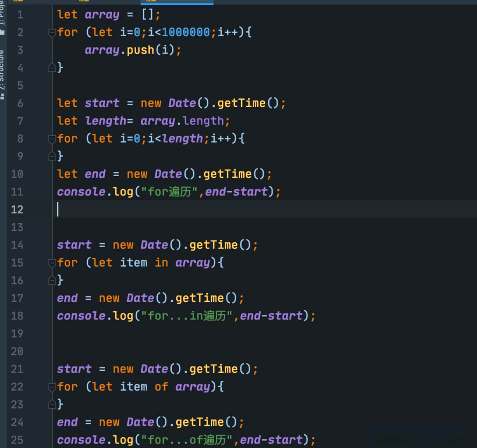Click the fold end marker on line 16

click(x=52, y=280)
